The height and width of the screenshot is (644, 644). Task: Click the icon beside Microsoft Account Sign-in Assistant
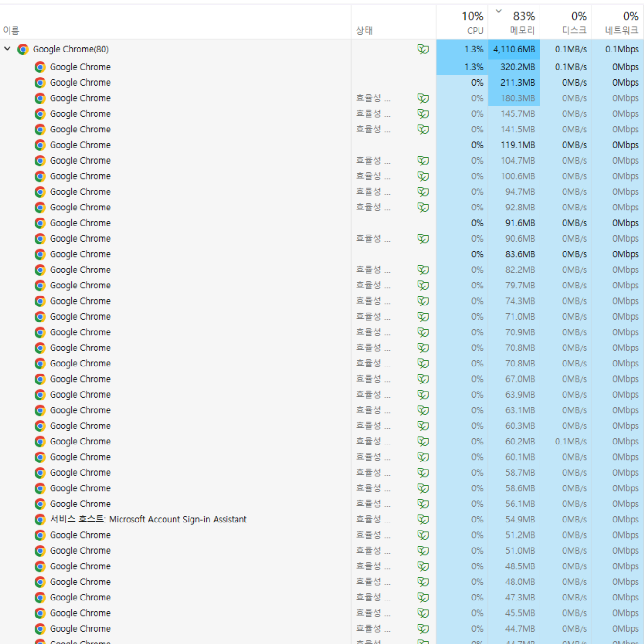[40, 520]
